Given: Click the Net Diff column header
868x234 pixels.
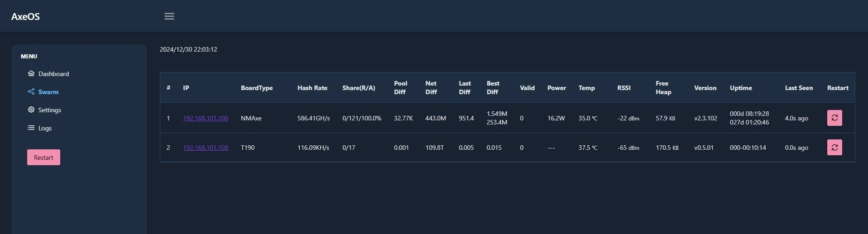Looking at the screenshot, I should tap(431, 87).
